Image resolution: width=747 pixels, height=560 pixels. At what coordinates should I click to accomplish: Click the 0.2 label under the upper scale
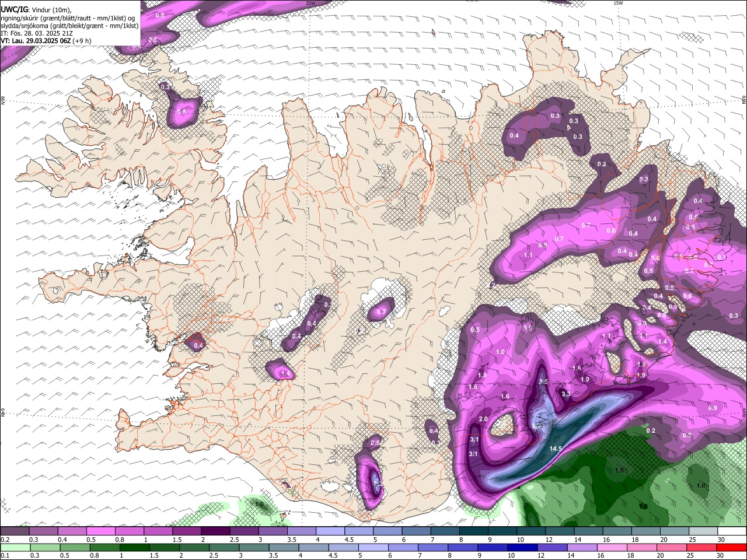point(5,540)
